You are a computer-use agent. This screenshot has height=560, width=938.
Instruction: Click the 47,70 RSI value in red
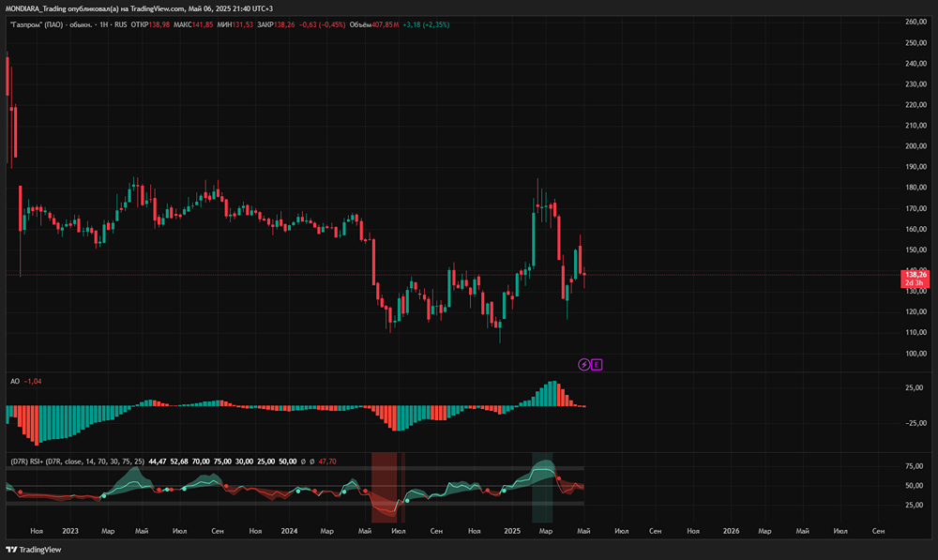pyautogui.click(x=327, y=462)
